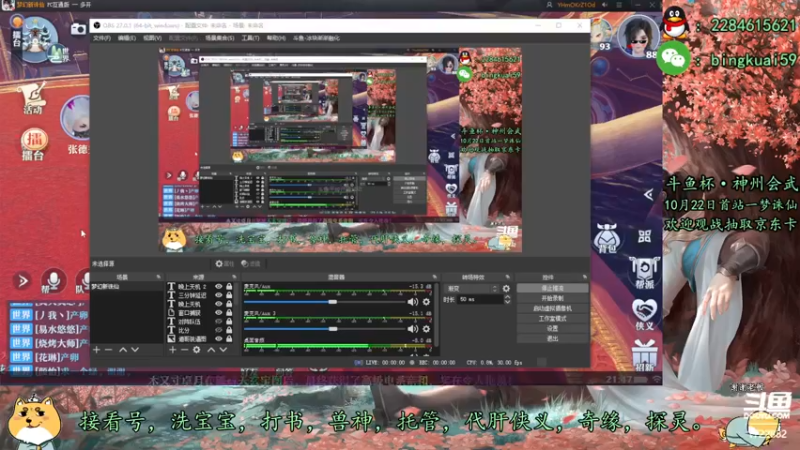The width and height of the screenshot is (800, 450).
Task: Add a new scene with the plus icon under 场景
Action: point(96,350)
